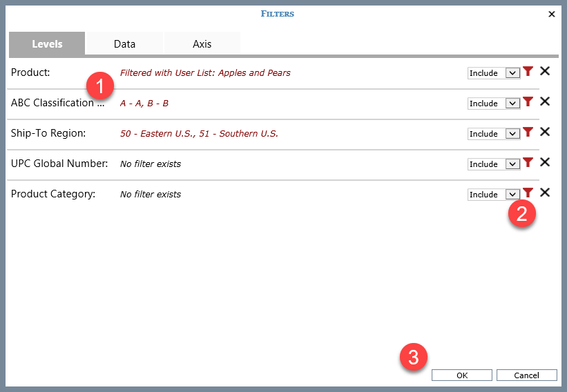
Task: Switch to the Data tab
Action: 124,43
